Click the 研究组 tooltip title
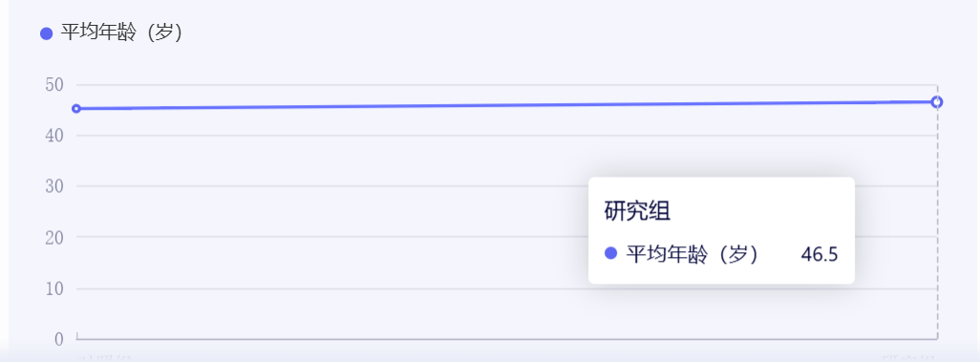This screenshot has width=980, height=362. tap(637, 211)
